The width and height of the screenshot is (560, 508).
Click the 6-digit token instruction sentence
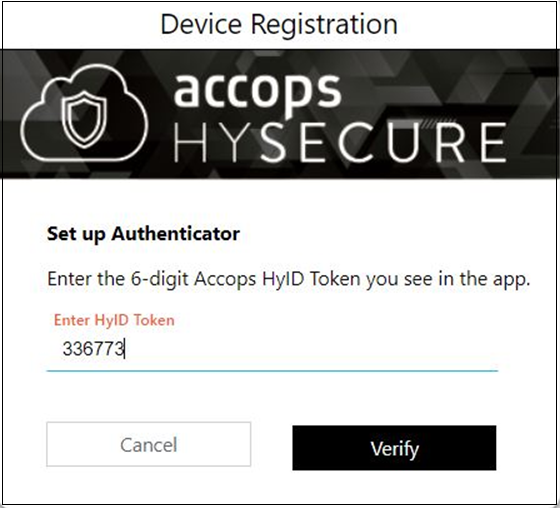(x=289, y=279)
